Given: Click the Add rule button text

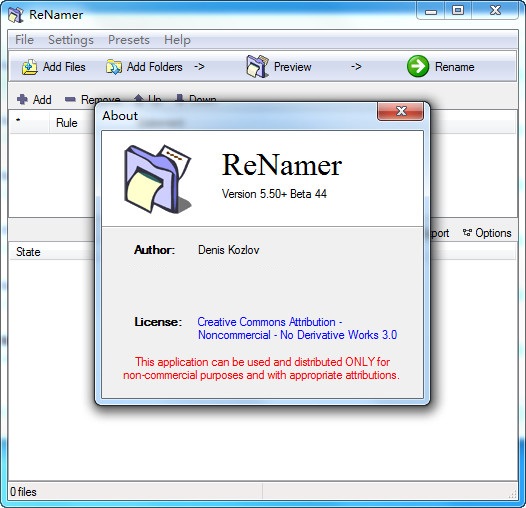Looking at the screenshot, I should tap(42, 100).
